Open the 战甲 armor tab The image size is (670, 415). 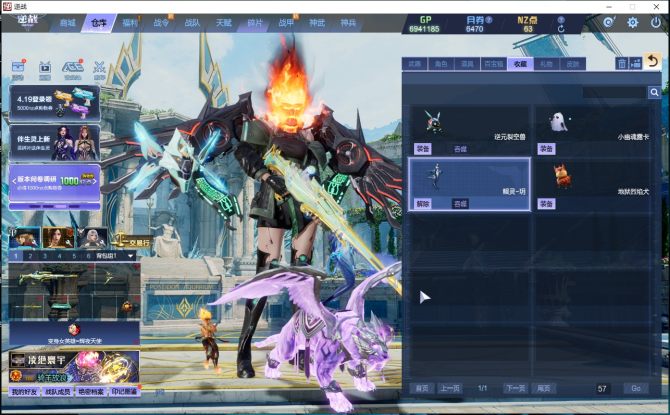tap(286, 23)
